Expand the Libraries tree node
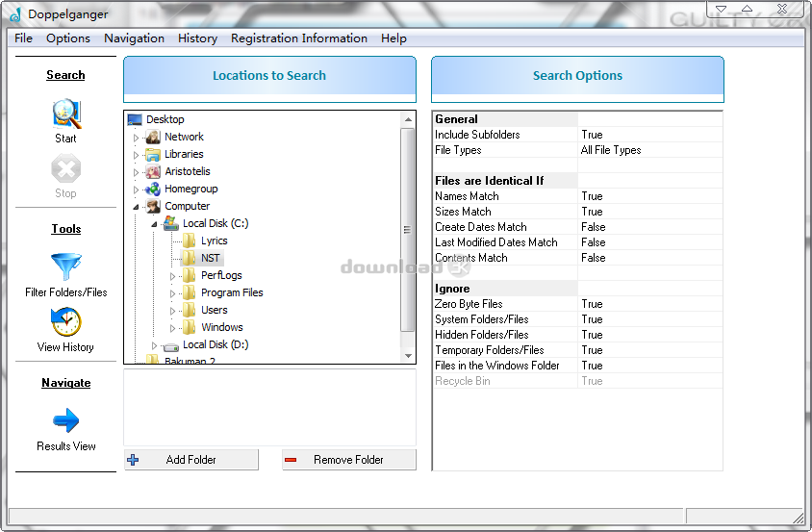 (x=136, y=155)
